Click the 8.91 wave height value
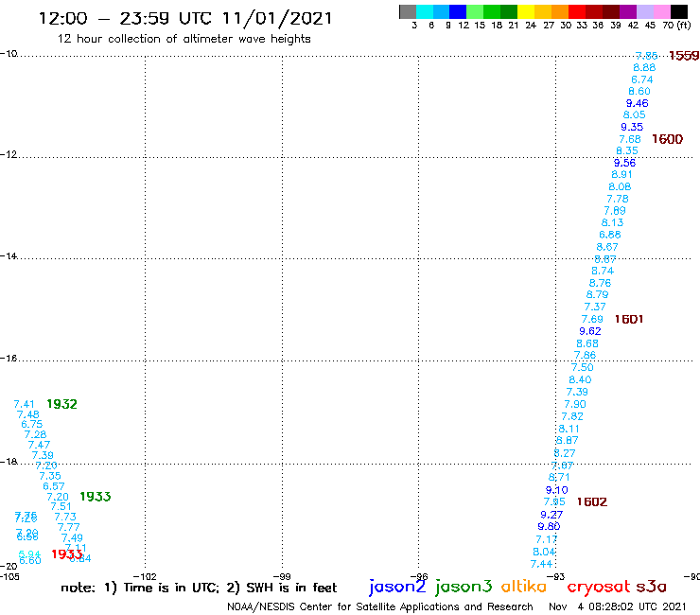 point(621,175)
